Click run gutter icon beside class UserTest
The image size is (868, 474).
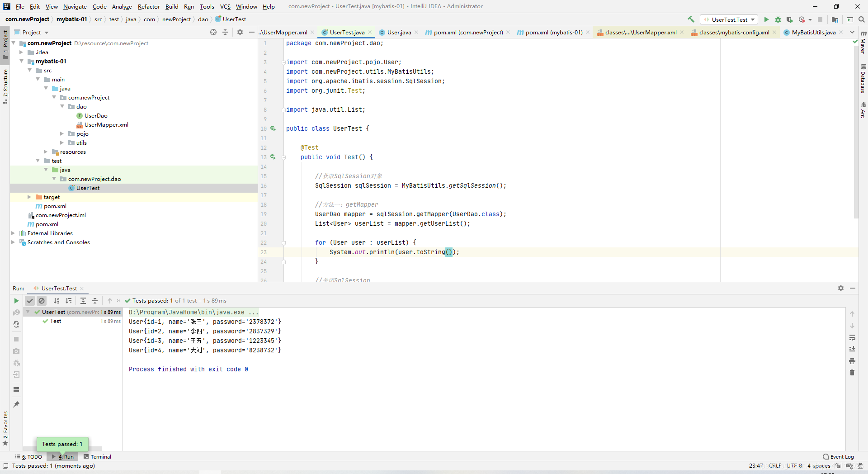[x=273, y=128]
